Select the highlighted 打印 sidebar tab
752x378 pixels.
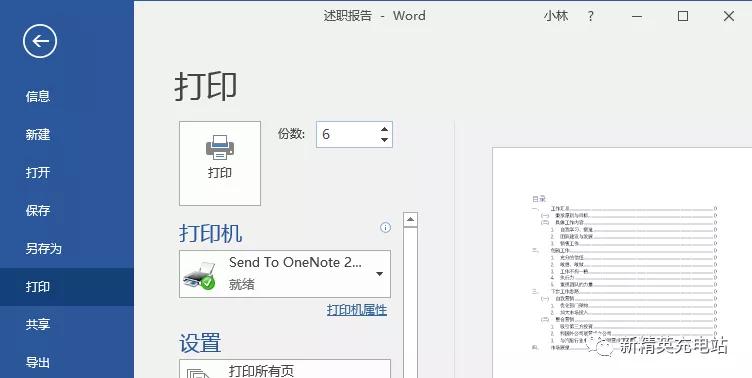click(x=67, y=287)
